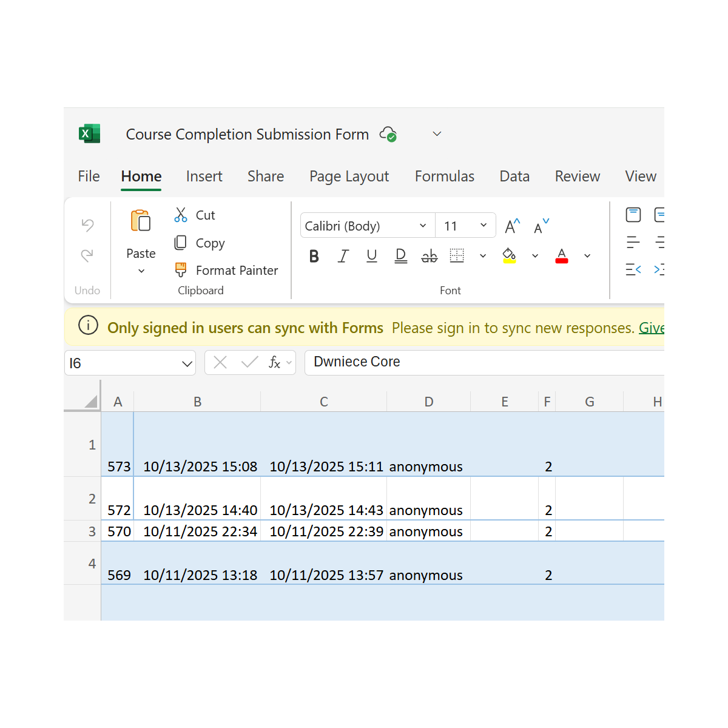
Task: Toggle strikethrough formatting
Action: coord(429,256)
